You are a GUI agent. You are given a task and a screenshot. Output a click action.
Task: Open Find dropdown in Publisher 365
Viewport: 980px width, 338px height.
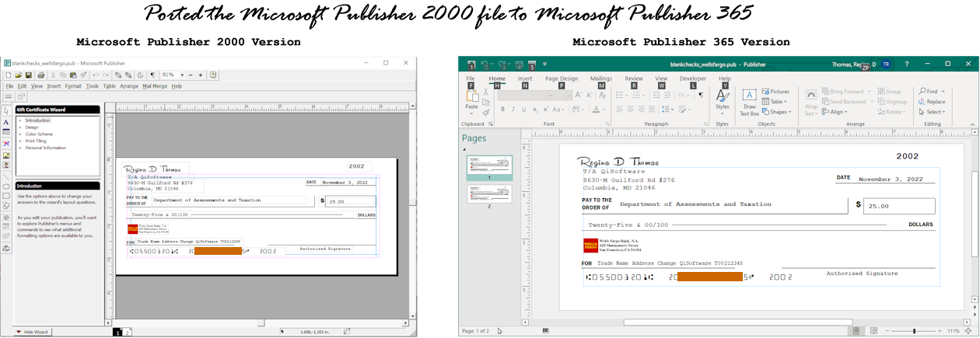933,92
